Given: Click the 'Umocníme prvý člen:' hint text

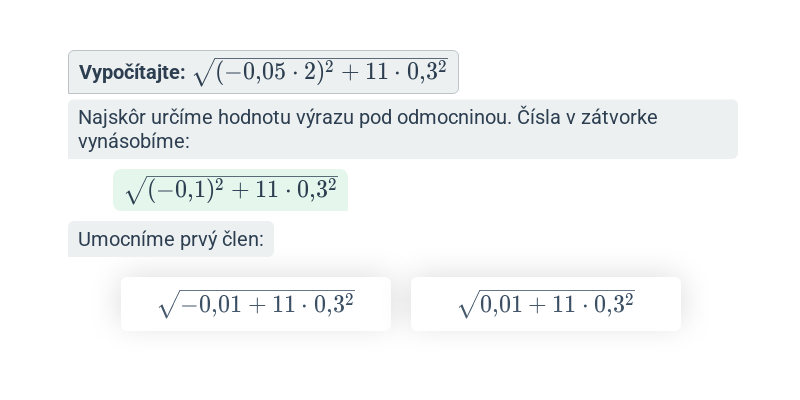Looking at the screenshot, I should coord(171,239).
